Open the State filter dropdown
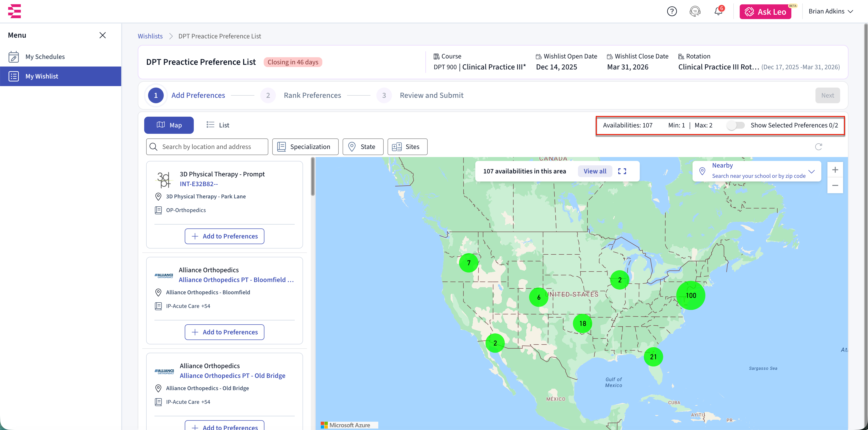868x430 pixels. pos(363,147)
